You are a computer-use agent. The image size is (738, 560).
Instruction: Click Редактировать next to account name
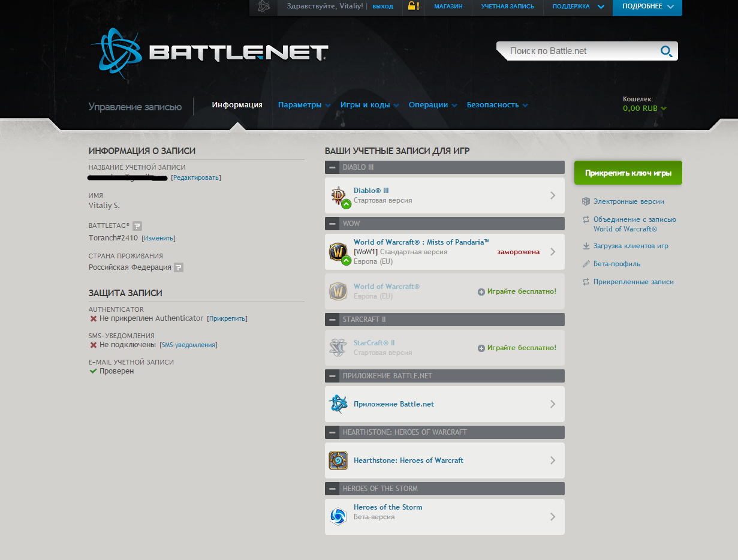click(x=196, y=178)
